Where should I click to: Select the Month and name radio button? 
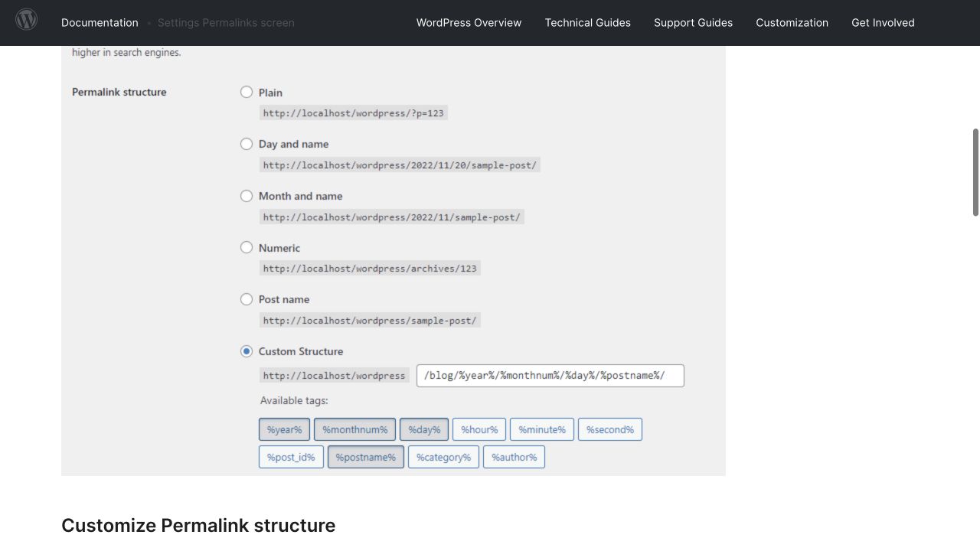click(x=247, y=196)
